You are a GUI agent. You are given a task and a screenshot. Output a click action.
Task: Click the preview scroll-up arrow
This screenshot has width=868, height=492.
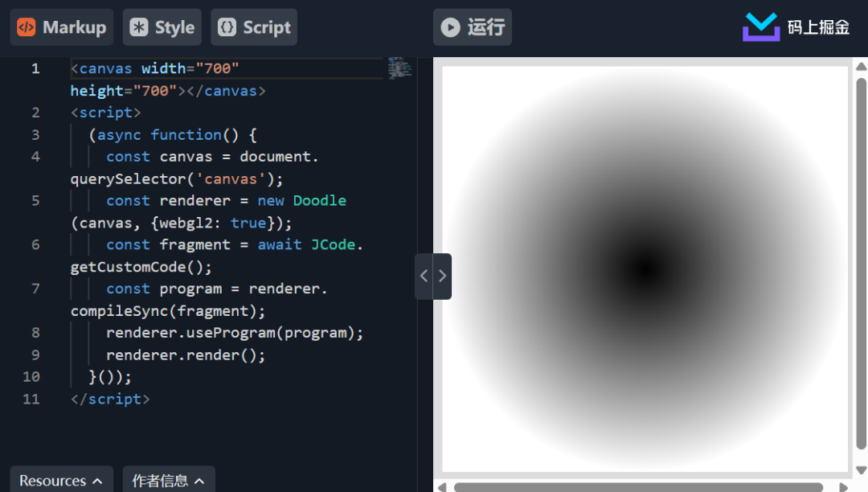[x=861, y=67]
